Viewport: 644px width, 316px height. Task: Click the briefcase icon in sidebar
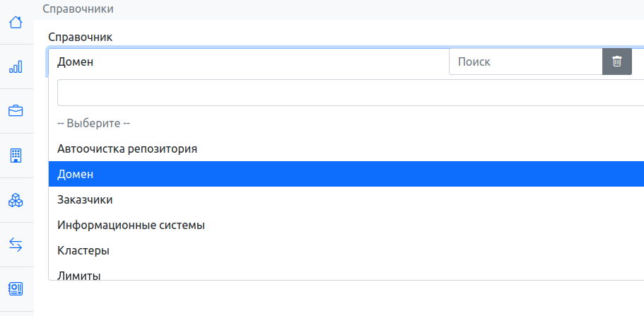tap(16, 111)
